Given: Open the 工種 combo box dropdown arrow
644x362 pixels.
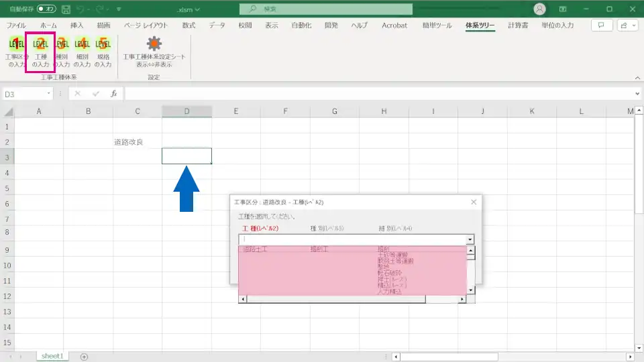Looking at the screenshot, I should (x=470, y=239).
